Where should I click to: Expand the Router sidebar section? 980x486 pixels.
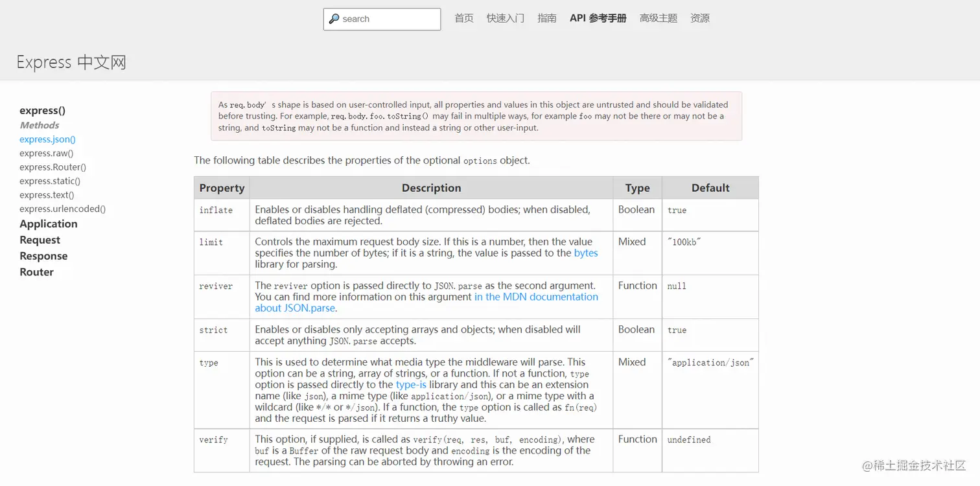(36, 272)
